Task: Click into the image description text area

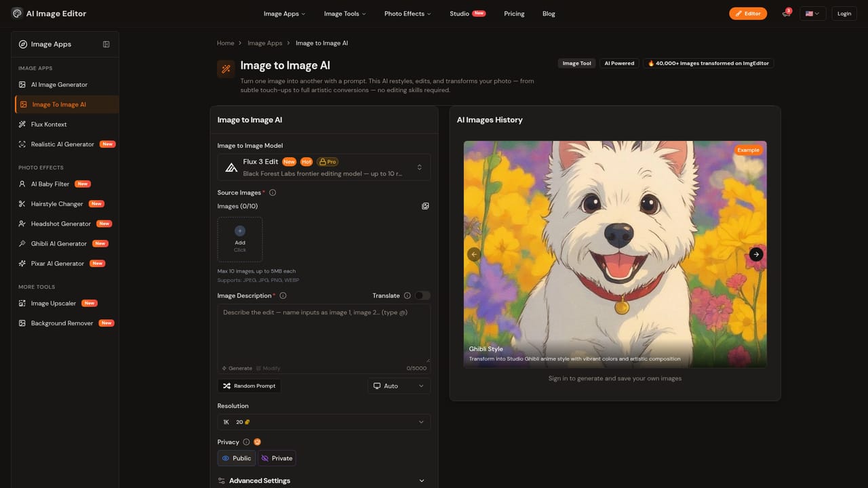Action: [x=324, y=333]
